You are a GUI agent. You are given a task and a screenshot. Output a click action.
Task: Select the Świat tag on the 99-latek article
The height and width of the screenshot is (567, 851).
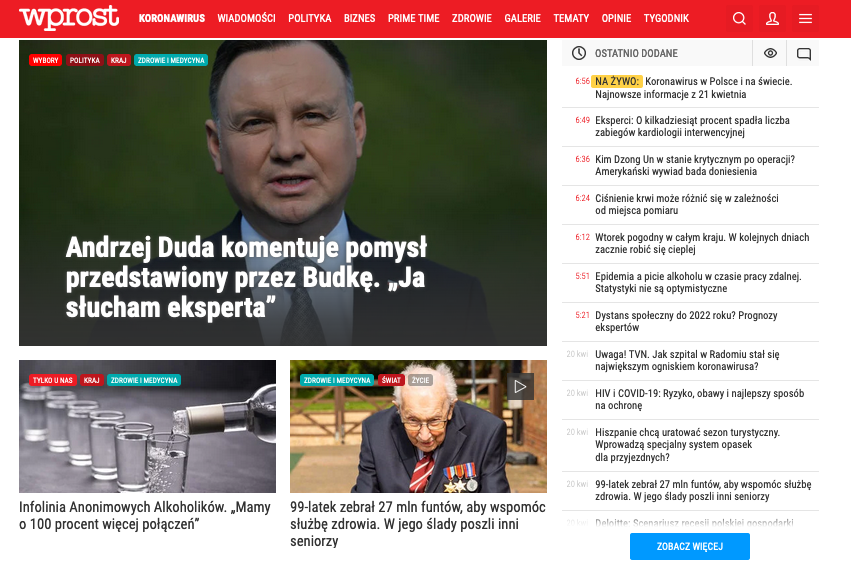391,380
